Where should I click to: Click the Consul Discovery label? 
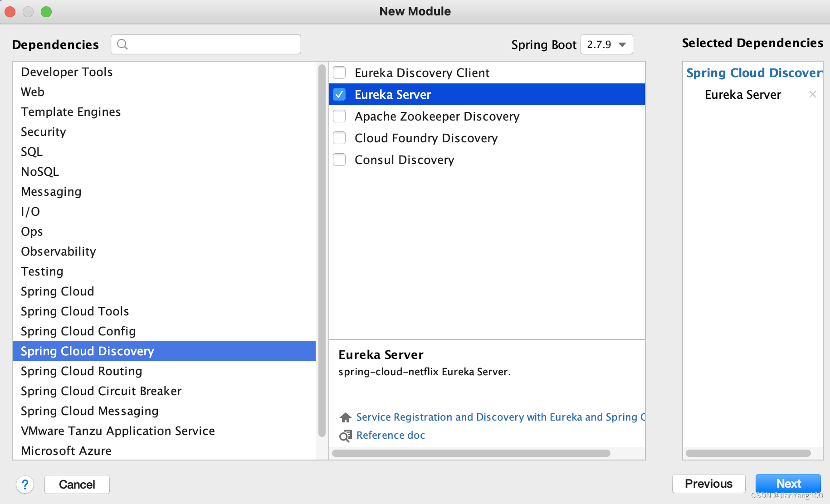click(x=404, y=160)
